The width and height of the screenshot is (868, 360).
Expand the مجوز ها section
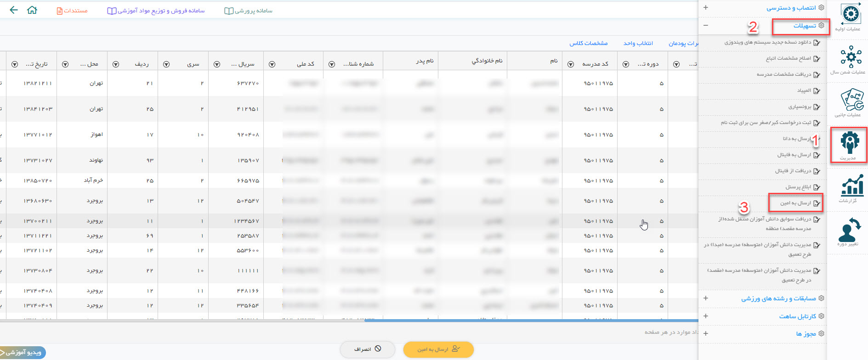pos(706,333)
